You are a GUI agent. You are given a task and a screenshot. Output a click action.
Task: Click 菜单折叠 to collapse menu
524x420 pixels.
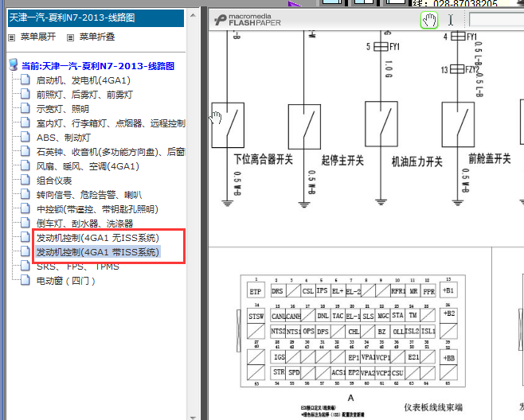click(97, 37)
